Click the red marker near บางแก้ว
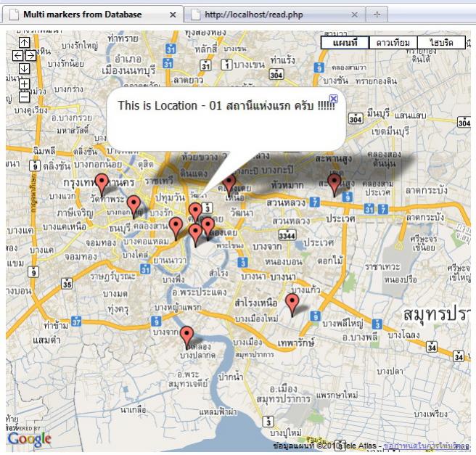 coord(292,305)
